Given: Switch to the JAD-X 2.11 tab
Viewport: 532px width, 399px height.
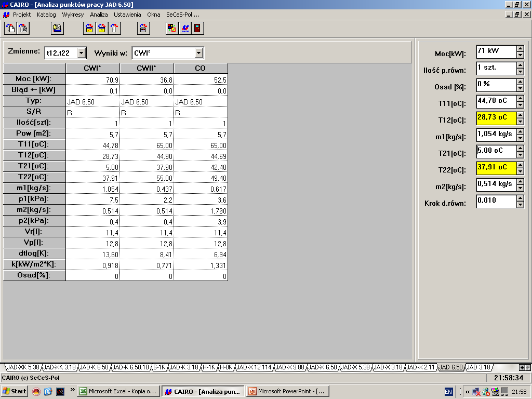Looking at the screenshot, I should [x=420, y=367].
